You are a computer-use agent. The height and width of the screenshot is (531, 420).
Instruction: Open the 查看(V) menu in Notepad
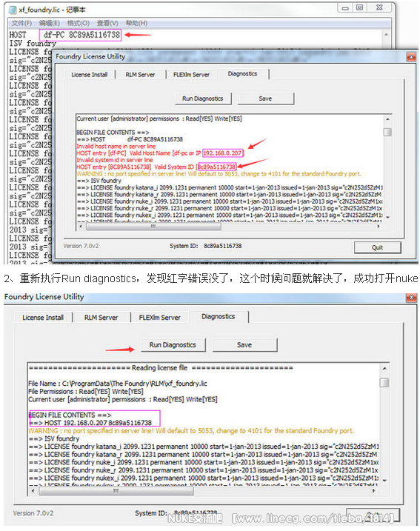(x=107, y=23)
